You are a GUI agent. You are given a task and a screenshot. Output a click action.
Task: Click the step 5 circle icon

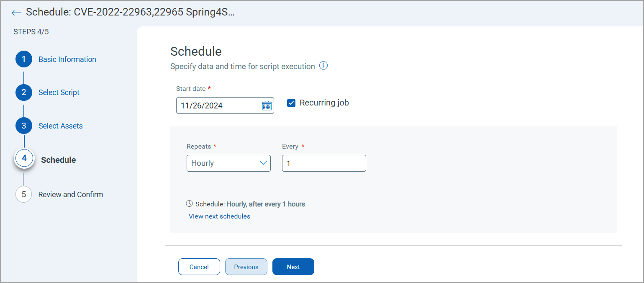pyautogui.click(x=24, y=194)
